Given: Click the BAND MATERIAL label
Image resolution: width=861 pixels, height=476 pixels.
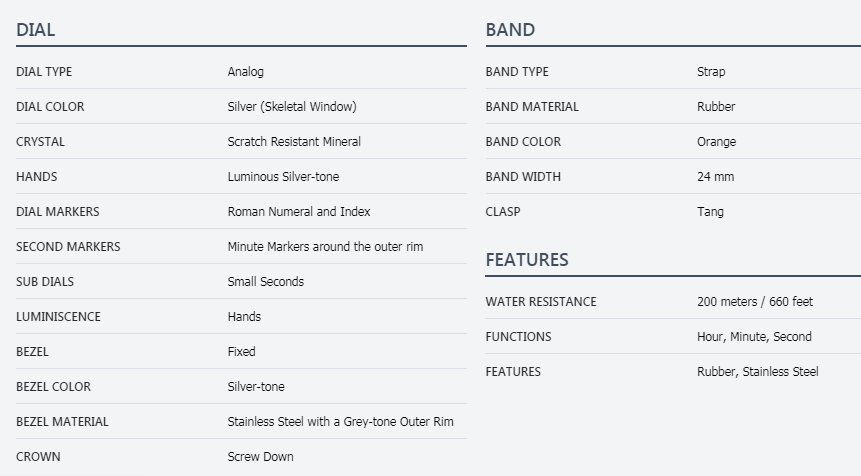Looking at the screenshot, I should [x=532, y=107].
